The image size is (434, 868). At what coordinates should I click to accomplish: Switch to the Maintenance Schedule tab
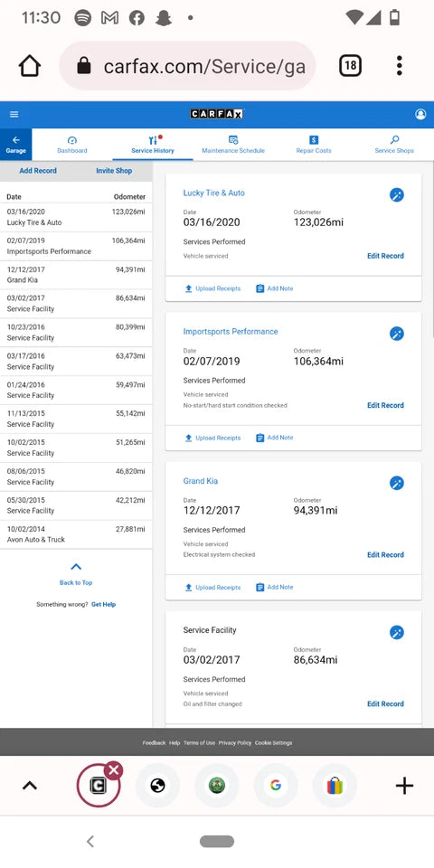(x=233, y=145)
